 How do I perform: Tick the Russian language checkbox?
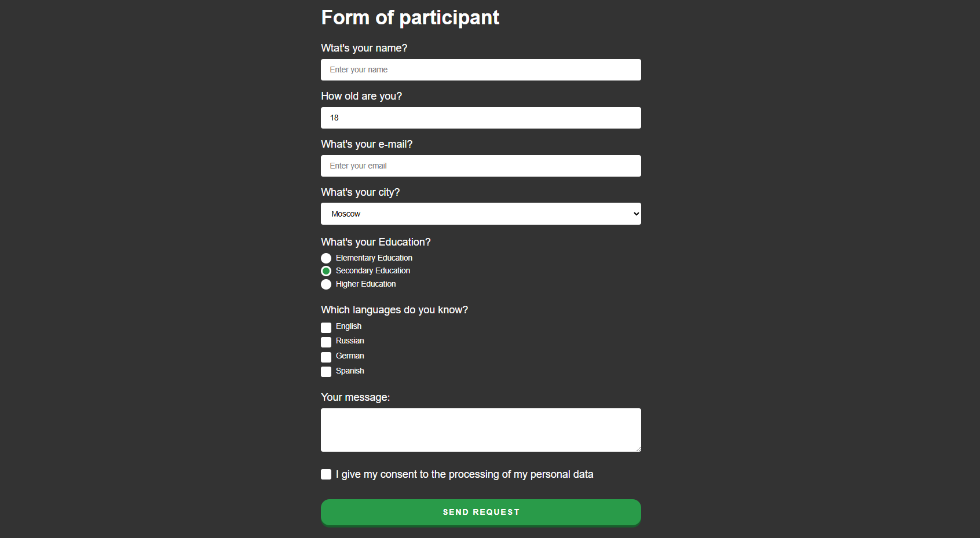326,342
